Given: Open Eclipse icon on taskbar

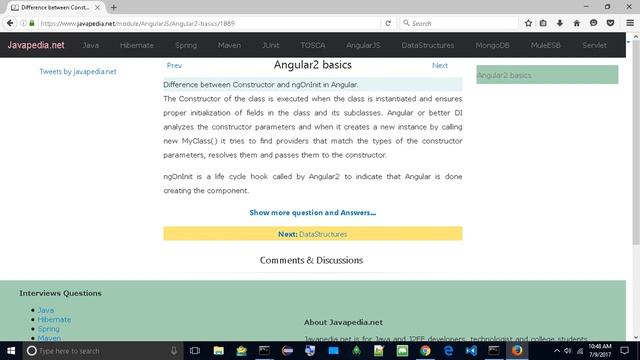Looking at the screenshot, I should click(287, 351).
